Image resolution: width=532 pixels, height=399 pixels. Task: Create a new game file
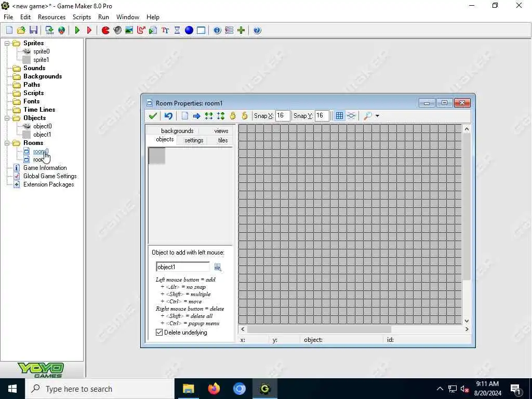coord(9,30)
